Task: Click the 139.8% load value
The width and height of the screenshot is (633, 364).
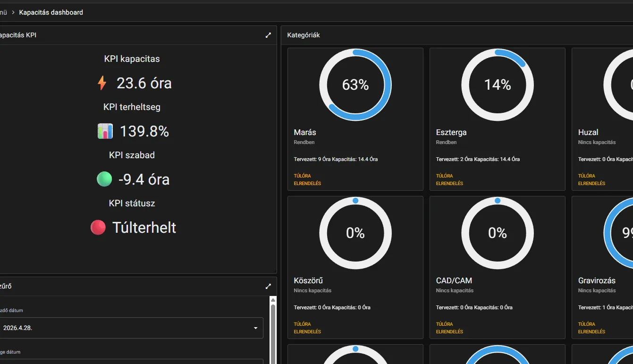Action: pos(144,131)
